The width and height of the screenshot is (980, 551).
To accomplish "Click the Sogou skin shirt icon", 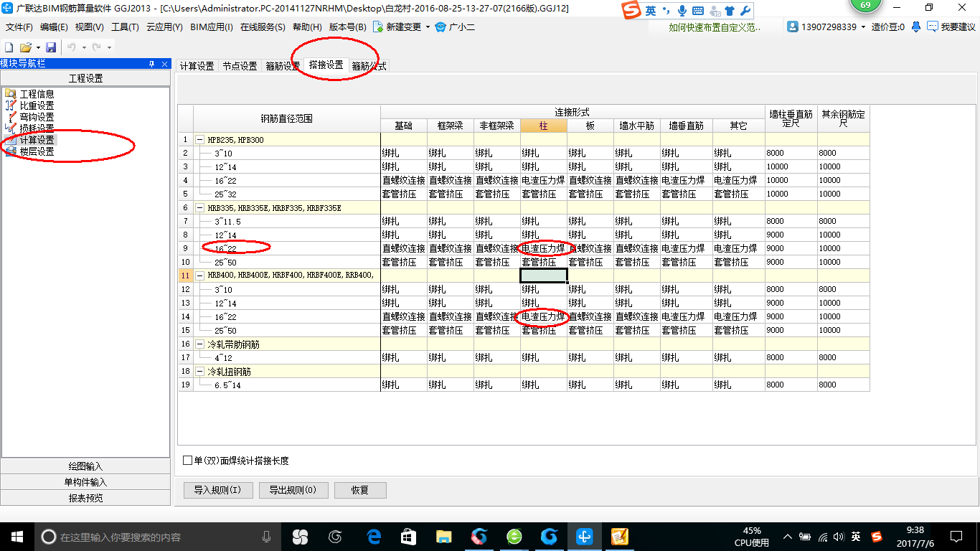I will tap(730, 11).
